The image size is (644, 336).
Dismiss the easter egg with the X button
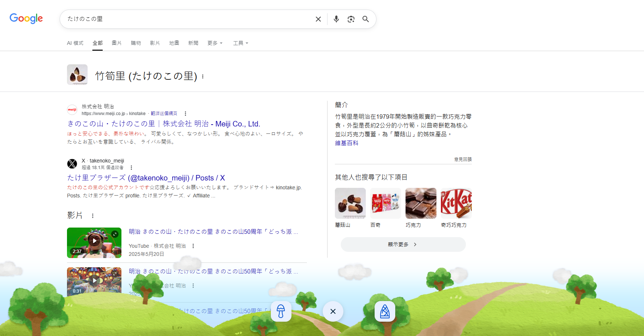click(333, 311)
